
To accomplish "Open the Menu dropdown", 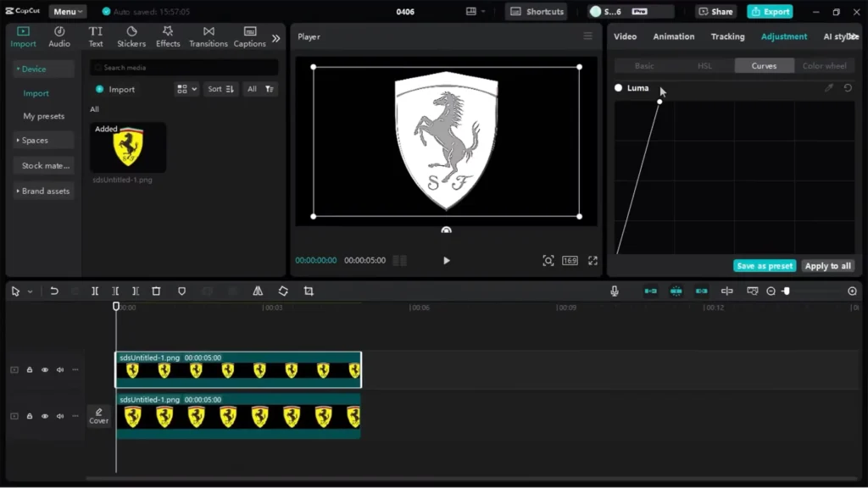I will pyautogui.click(x=68, y=12).
